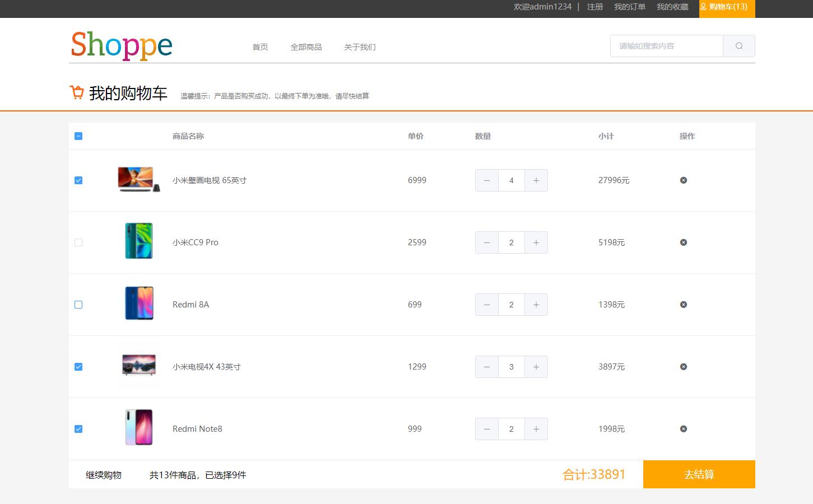Decrease quantity of Redmi 8A

click(487, 305)
